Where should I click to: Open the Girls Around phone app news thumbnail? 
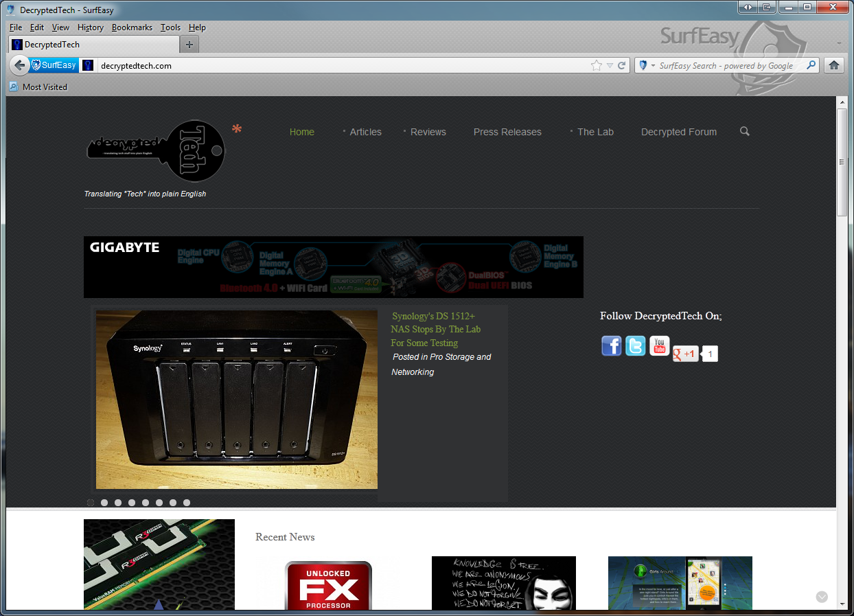coord(680,583)
